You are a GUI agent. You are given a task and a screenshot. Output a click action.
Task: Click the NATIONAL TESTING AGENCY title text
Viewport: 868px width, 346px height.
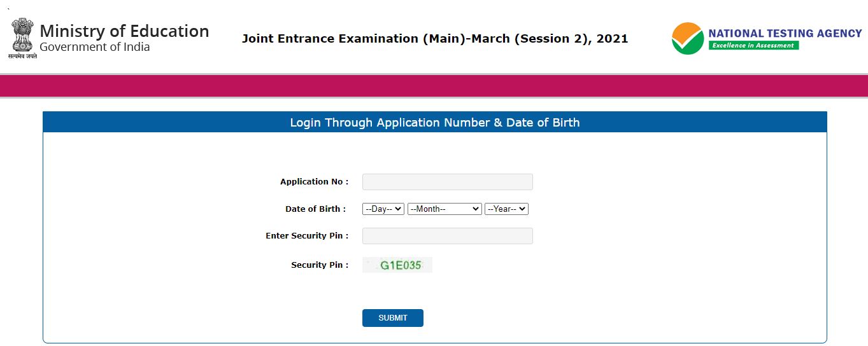(785, 33)
